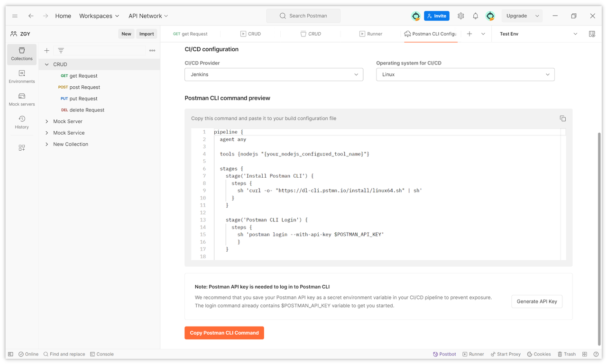Open the ZGY workspace name
This screenshot has width=607, height=364.
tap(25, 34)
